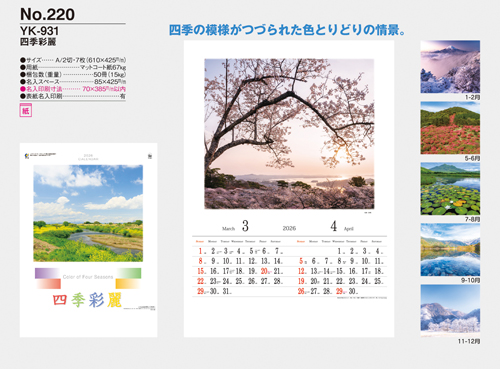Select the 1-2月 Mount Fuji thumbnail
This screenshot has height=369, width=500.
(x=450, y=67)
